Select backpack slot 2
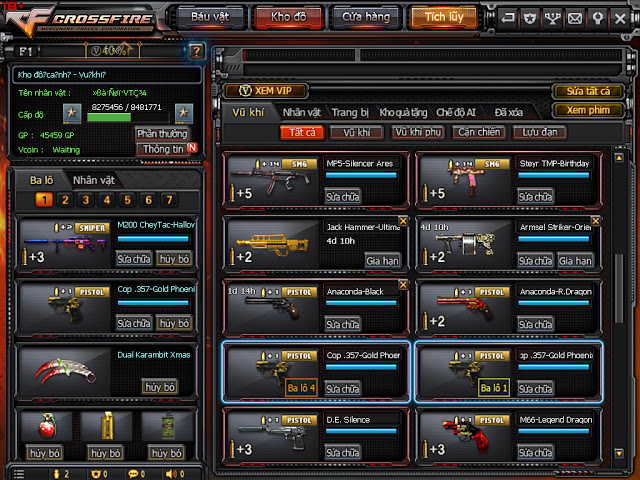Viewport: 640px width, 480px height. click(65, 200)
